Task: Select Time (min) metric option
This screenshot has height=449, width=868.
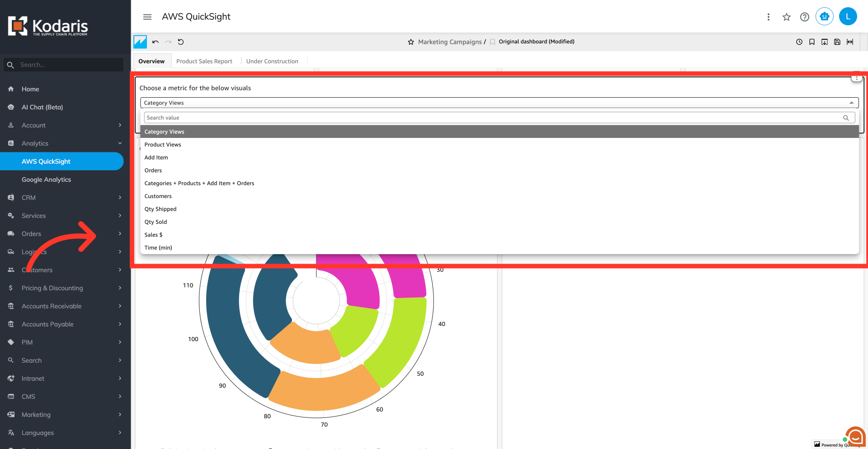Action: 499,248
